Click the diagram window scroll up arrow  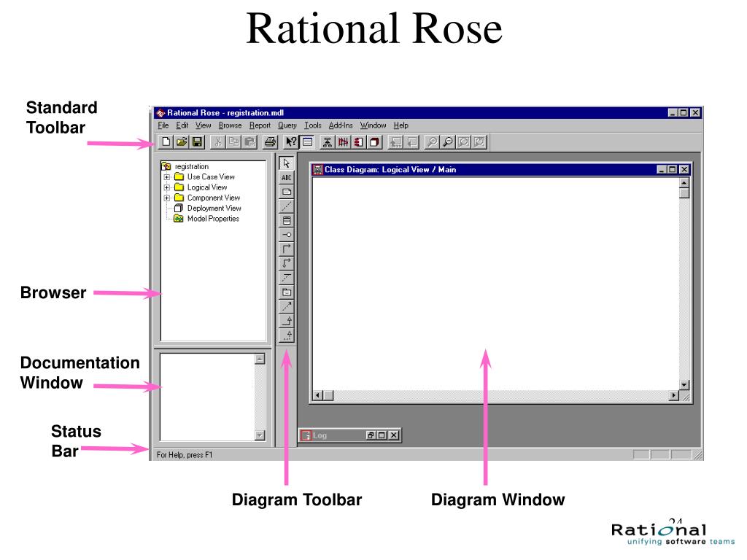[x=684, y=183]
